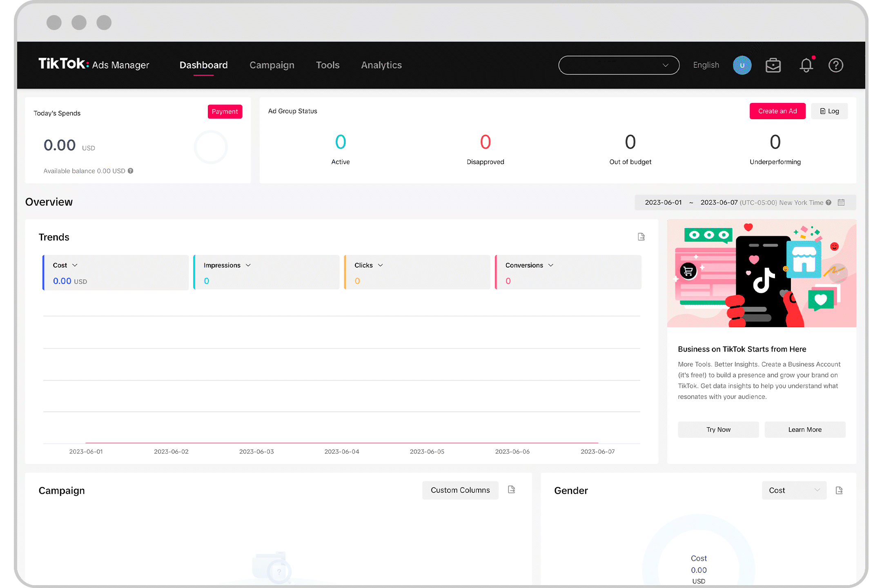The height and width of the screenshot is (588, 882).
Task: Click the user avatar icon
Action: (x=742, y=65)
